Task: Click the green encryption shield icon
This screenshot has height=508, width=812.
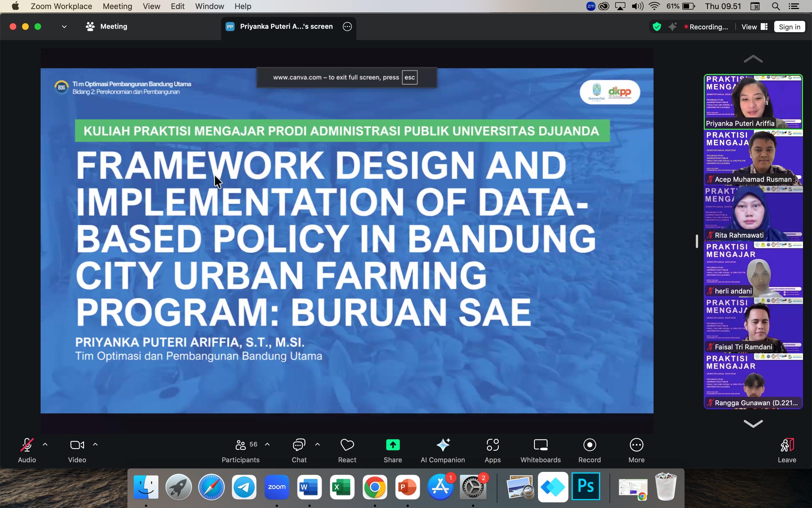Action: [657, 27]
